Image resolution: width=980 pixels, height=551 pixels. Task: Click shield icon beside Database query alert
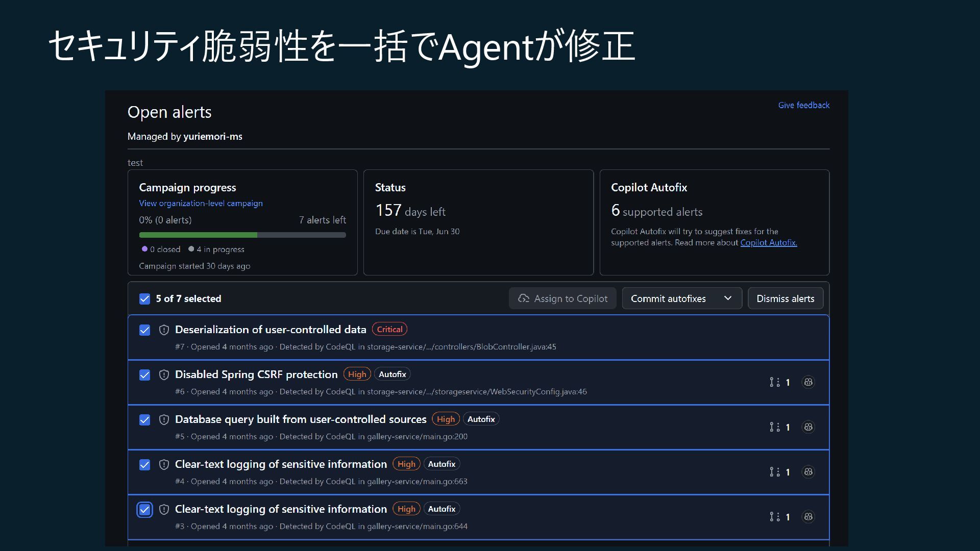[164, 420]
